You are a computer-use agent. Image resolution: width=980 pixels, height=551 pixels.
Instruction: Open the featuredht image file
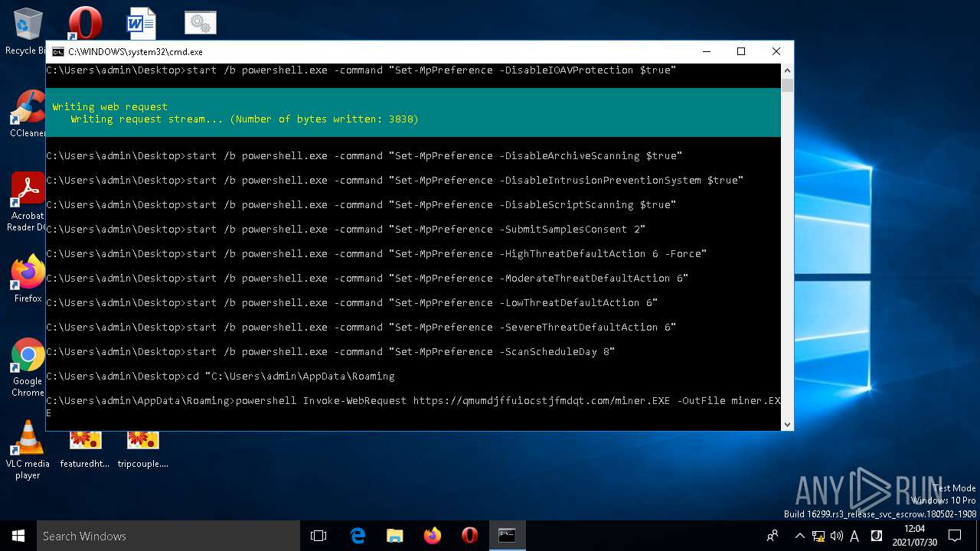[85, 450]
